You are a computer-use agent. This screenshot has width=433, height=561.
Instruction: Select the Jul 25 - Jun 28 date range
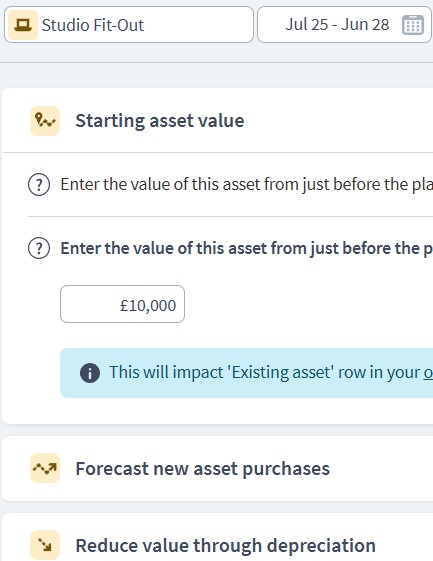[344, 25]
